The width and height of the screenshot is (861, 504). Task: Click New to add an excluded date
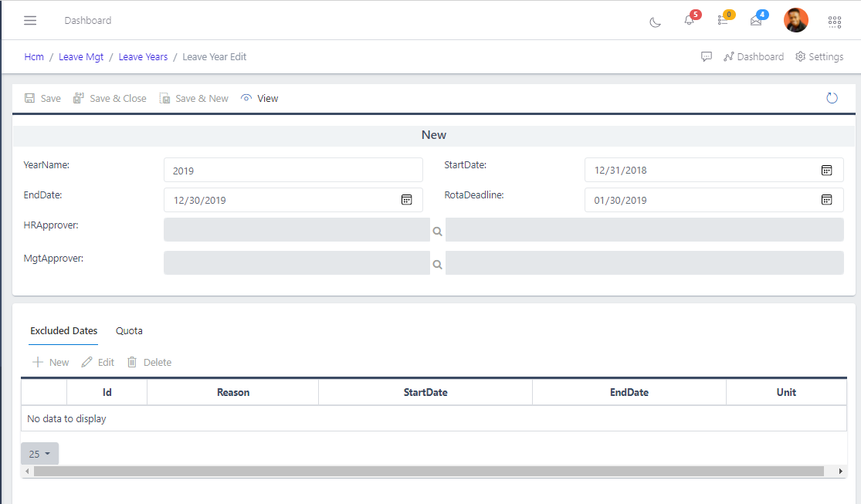point(49,361)
